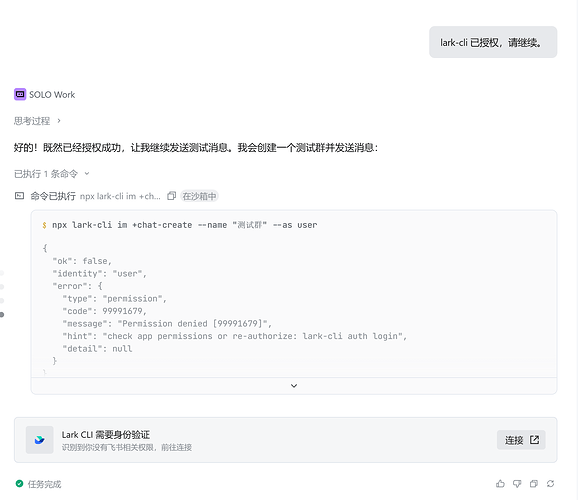Click the 思考过程 label text
This screenshot has height=500, width=588.
tap(32, 121)
